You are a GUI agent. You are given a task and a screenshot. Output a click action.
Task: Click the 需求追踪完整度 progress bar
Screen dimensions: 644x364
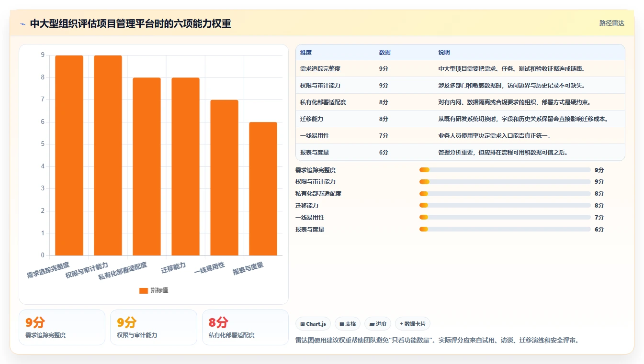coord(505,170)
